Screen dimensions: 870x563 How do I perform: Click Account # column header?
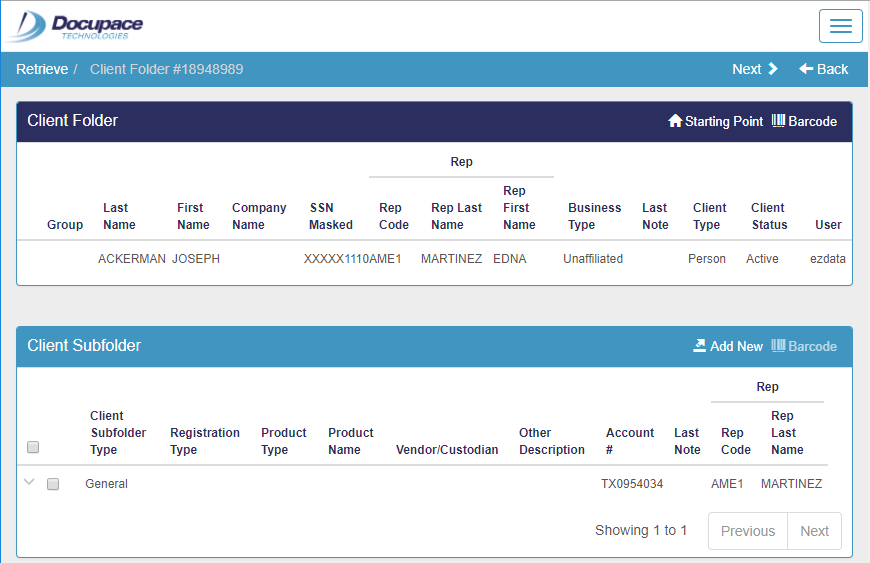click(x=630, y=441)
